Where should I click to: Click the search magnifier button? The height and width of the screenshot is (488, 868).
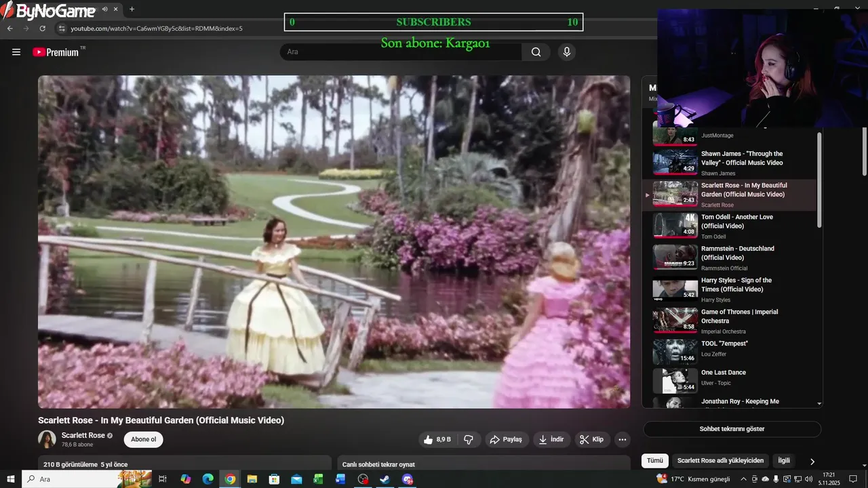536,52
